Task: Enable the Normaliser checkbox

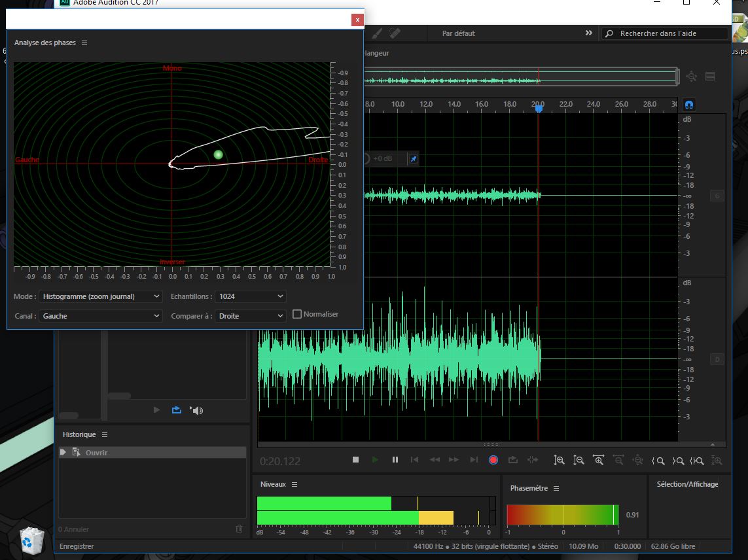Action: pyautogui.click(x=297, y=314)
